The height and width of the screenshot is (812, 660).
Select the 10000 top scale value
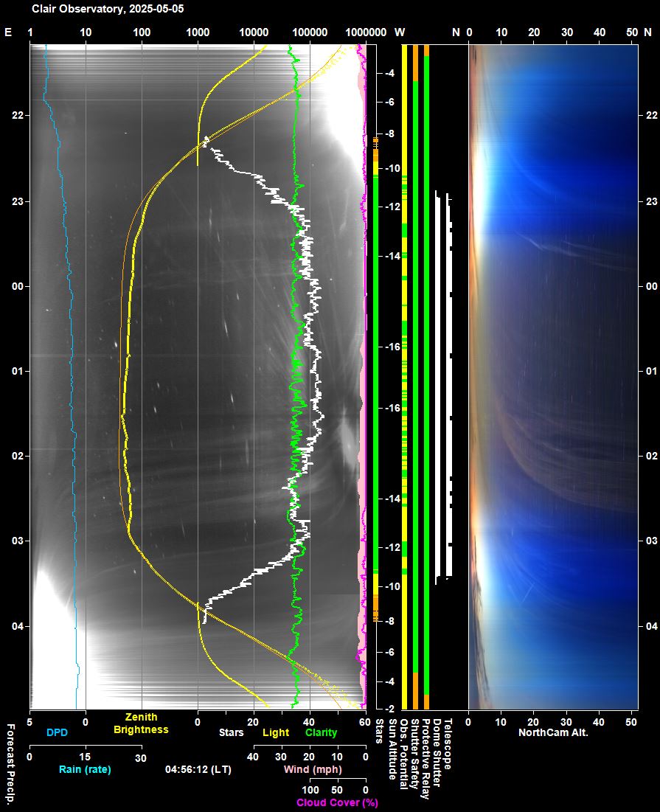click(x=254, y=32)
